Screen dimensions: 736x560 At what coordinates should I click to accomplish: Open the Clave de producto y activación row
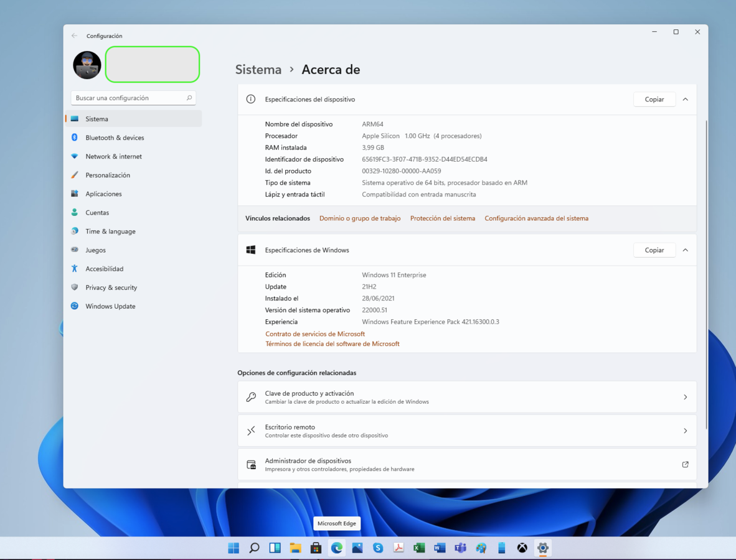pos(467,397)
